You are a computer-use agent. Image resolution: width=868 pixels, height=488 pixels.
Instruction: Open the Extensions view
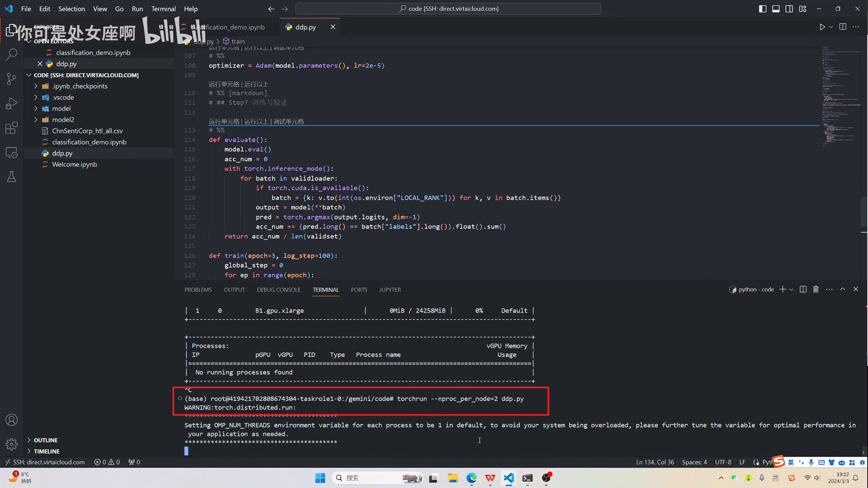click(x=12, y=128)
